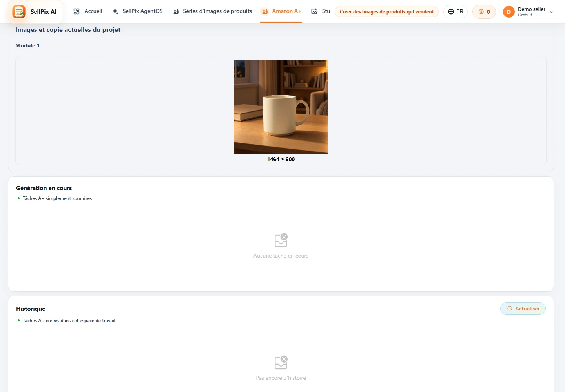Viewport: 565px width, 392px height.
Task: Click Images et copie actuelles du projet heading
Action: pos(68,30)
